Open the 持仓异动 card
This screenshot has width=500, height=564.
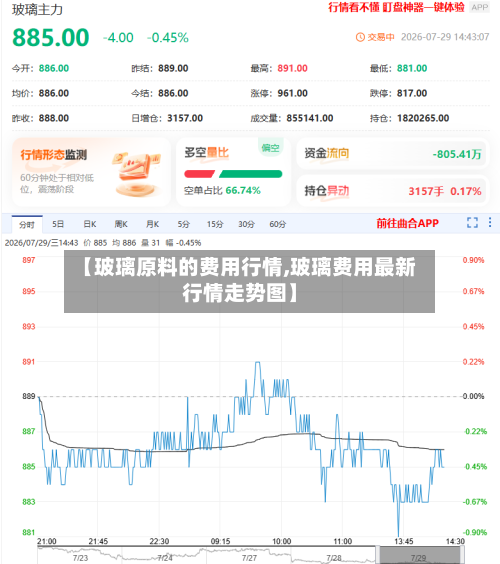[393, 191]
